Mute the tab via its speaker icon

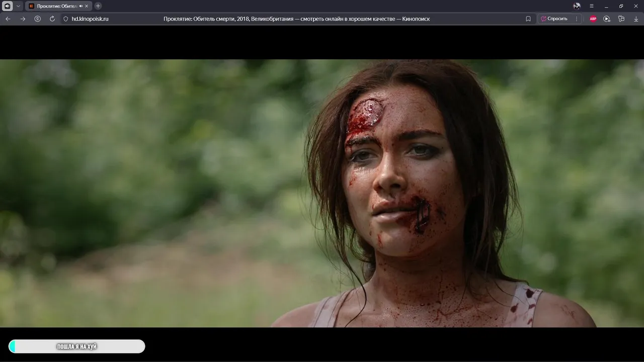coord(81,6)
